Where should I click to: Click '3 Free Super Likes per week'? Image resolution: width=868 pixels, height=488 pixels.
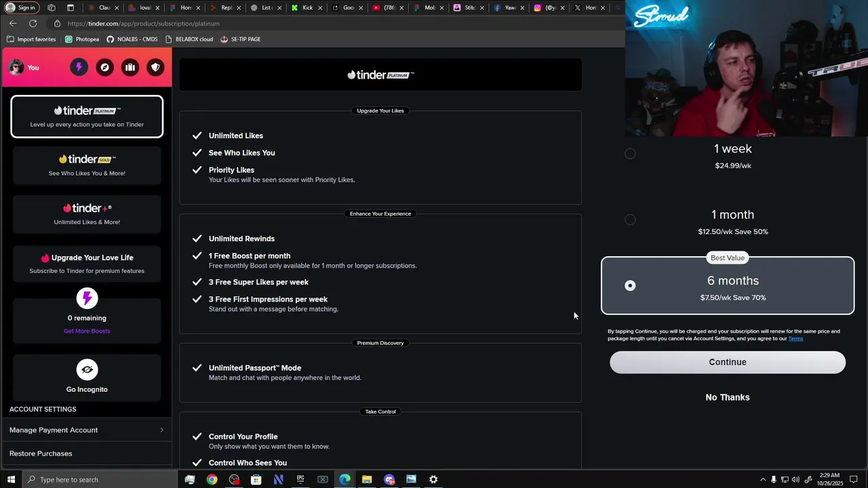[x=258, y=282]
